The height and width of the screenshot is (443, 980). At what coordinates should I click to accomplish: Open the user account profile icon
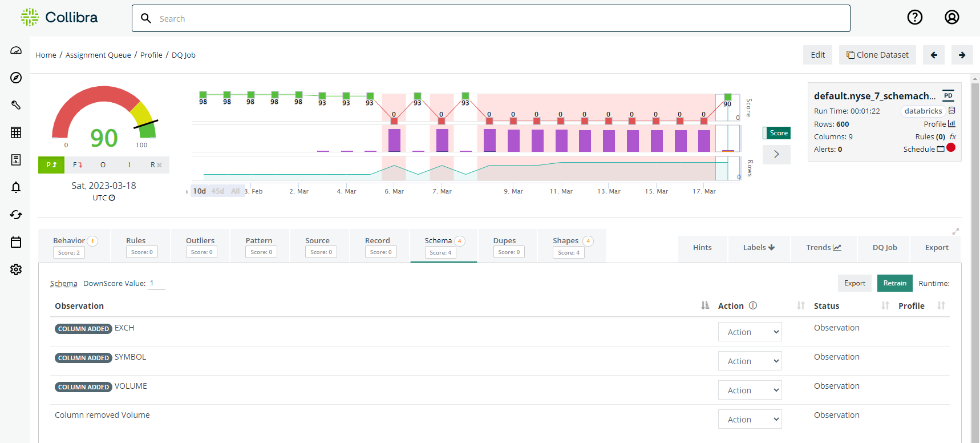click(x=952, y=18)
